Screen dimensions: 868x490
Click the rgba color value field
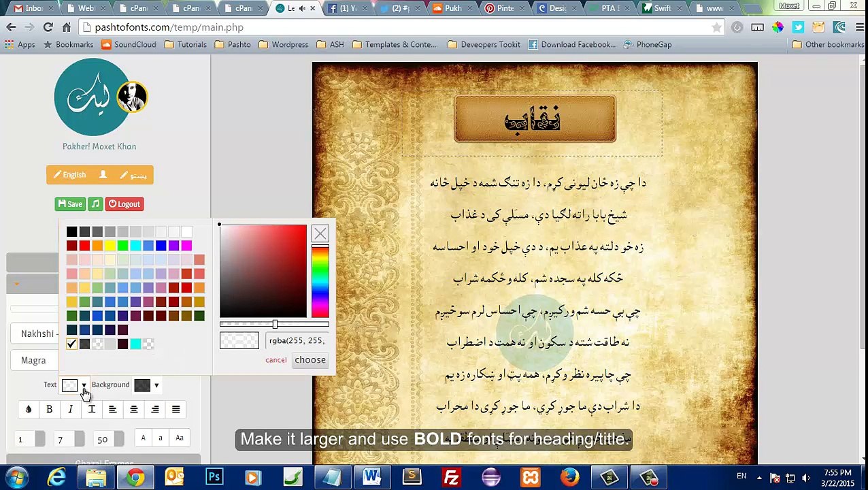point(298,341)
